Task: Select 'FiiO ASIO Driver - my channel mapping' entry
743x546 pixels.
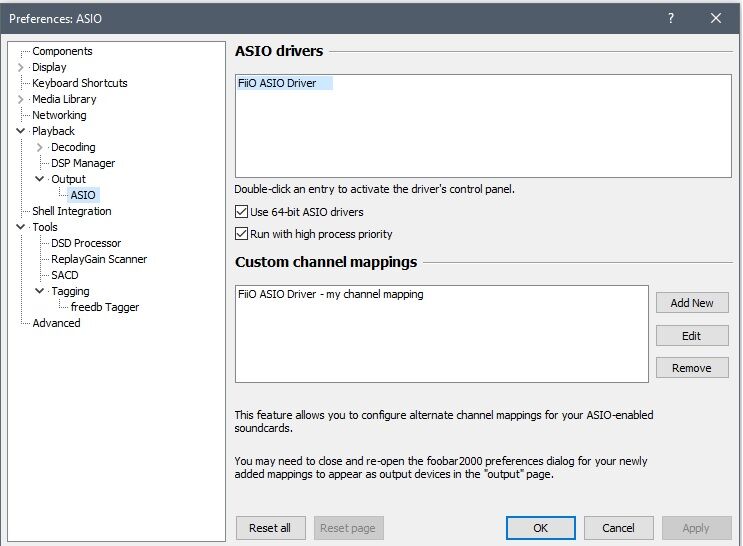Action: [331, 294]
